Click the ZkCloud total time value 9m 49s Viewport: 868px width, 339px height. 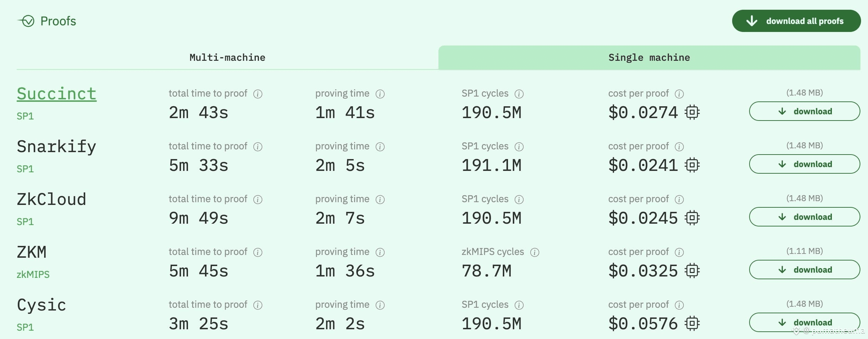(x=198, y=218)
